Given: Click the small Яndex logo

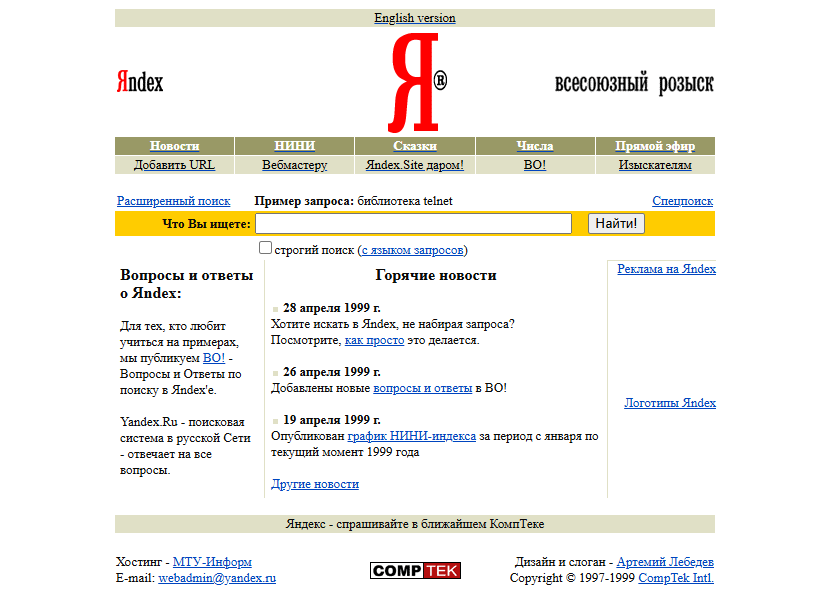Looking at the screenshot, I should [x=140, y=82].
